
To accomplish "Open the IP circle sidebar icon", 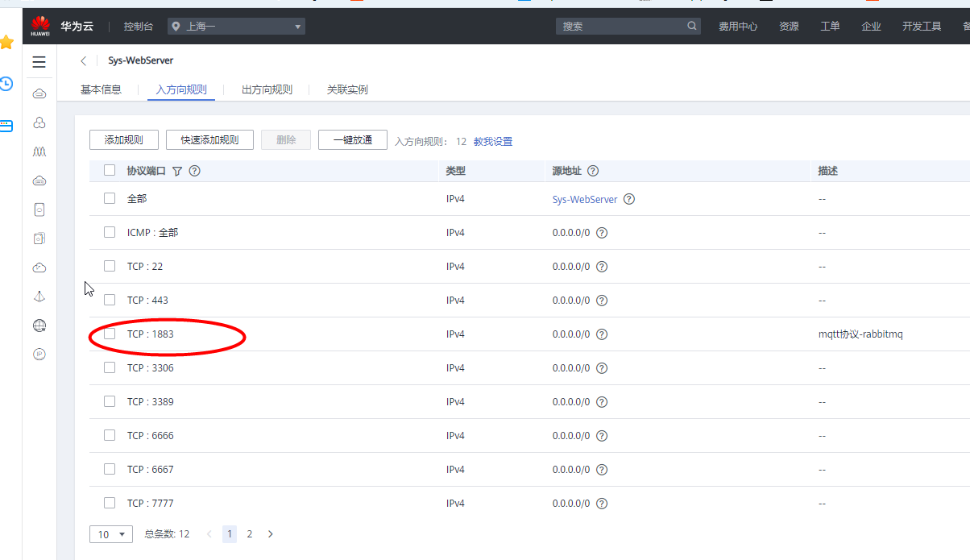I will click(x=39, y=355).
